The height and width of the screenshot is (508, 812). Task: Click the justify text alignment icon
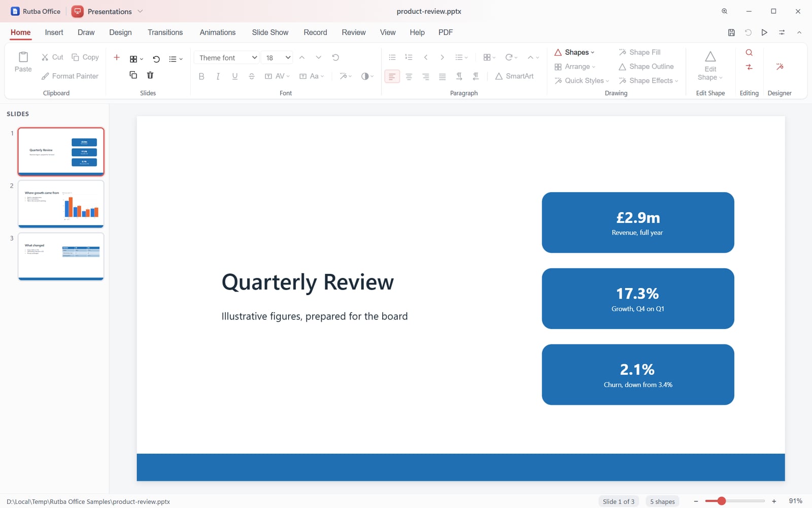pos(442,76)
